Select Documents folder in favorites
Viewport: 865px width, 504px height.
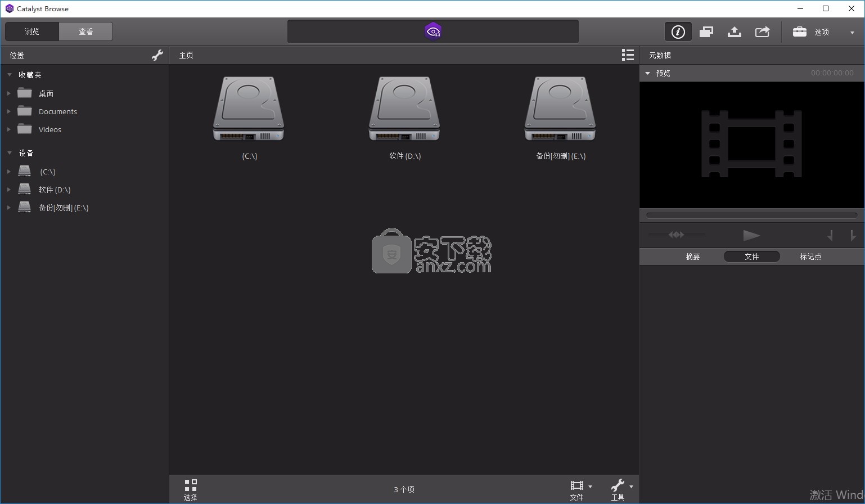tap(58, 111)
